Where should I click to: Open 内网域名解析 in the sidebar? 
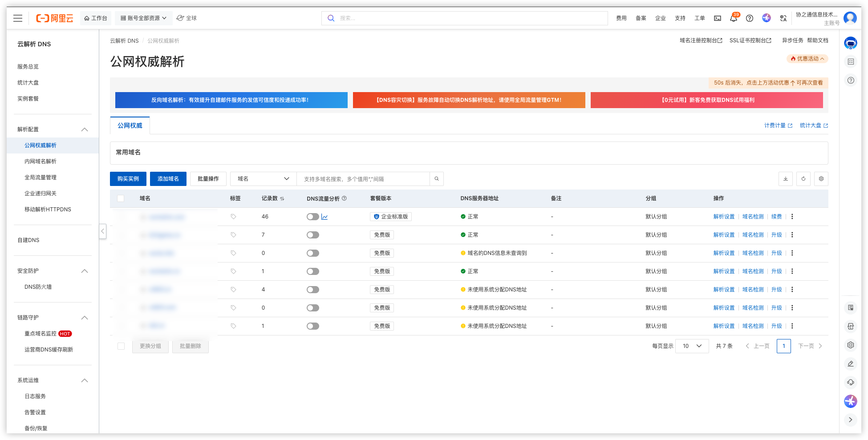pyautogui.click(x=41, y=161)
